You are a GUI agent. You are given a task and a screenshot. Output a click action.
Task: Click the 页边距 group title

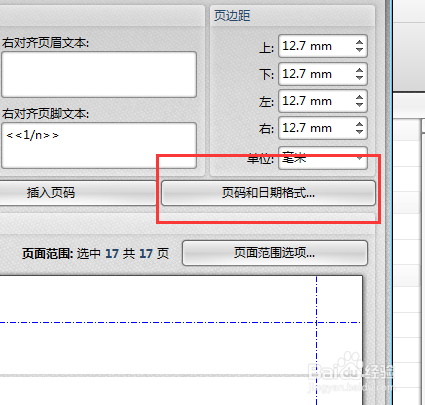[232, 16]
